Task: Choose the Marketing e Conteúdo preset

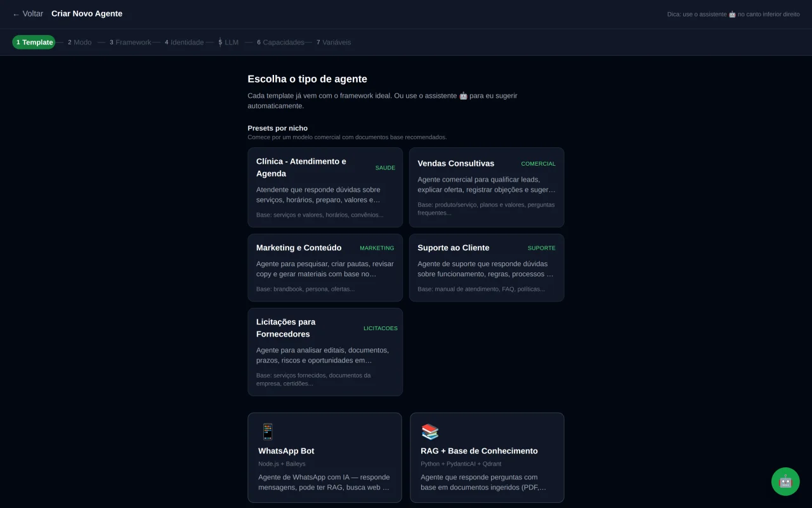Action: 325,267
